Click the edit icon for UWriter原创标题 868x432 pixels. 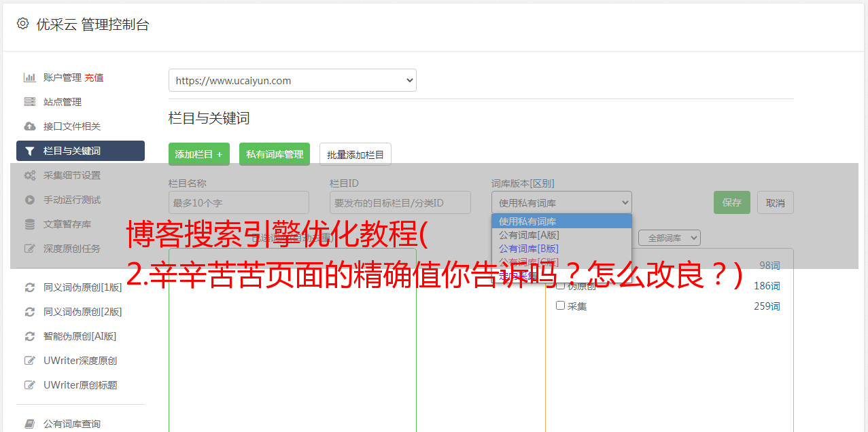(x=30, y=385)
